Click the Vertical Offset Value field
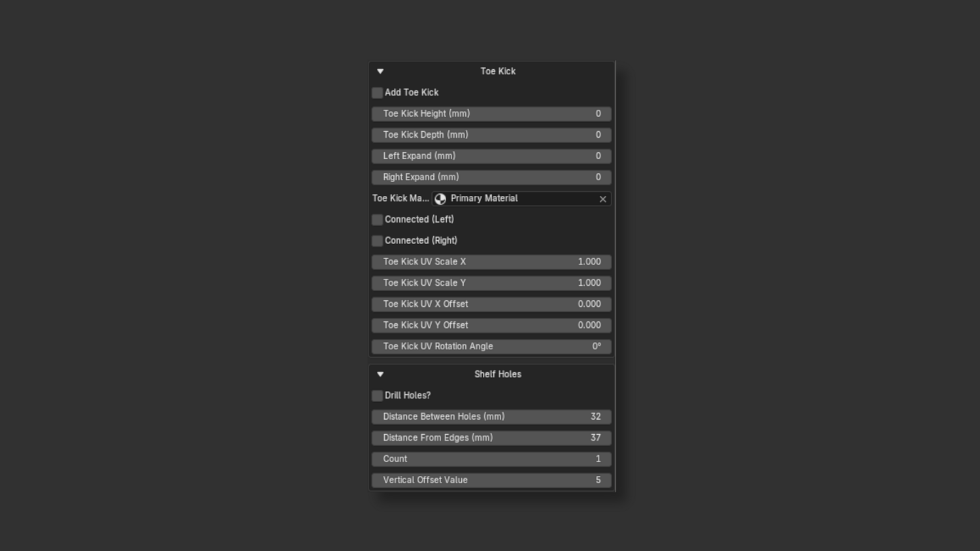The width and height of the screenshot is (980, 551). (x=491, y=480)
